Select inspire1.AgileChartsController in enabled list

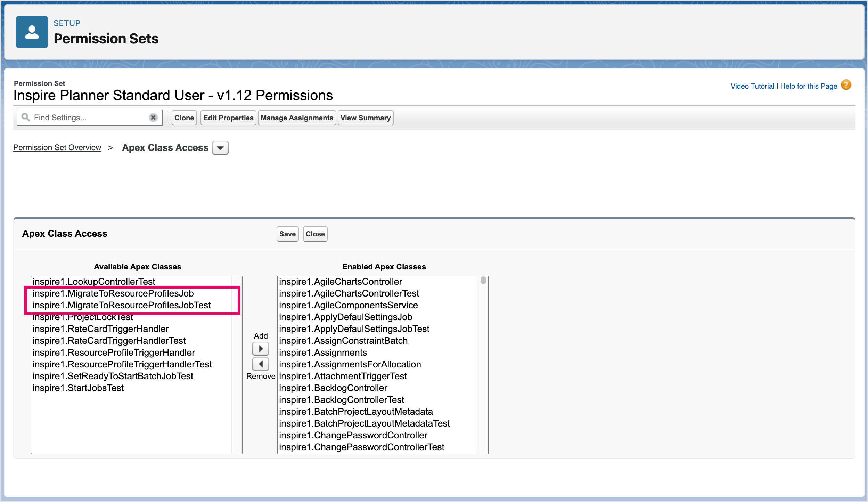pos(378,282)
